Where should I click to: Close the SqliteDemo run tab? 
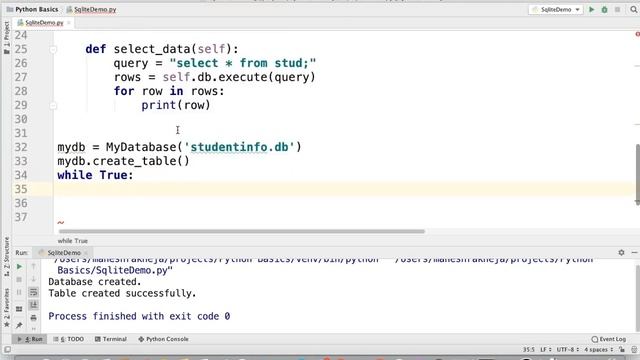click(86, 253)
